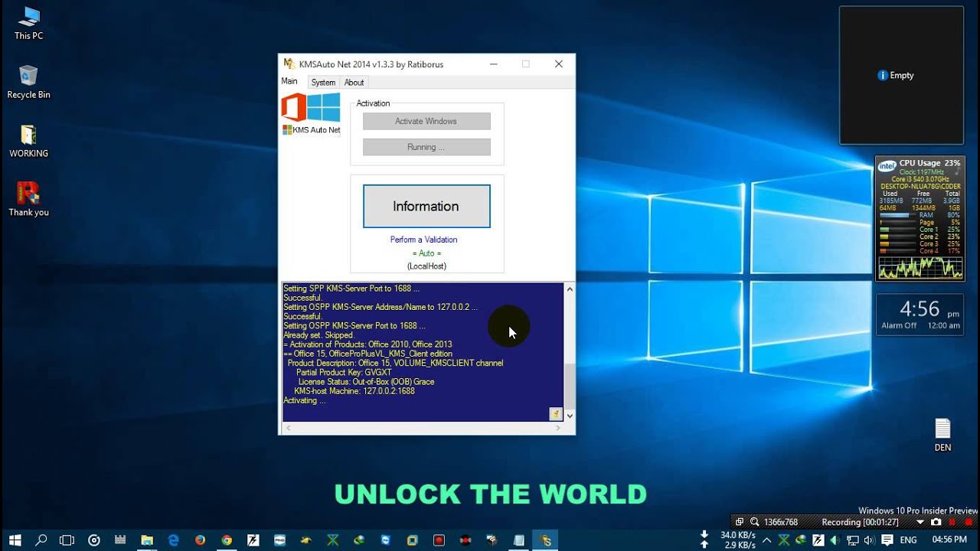Click the taskbar Search magnifier icon
The image size is (980, 551).
[41, 540]
